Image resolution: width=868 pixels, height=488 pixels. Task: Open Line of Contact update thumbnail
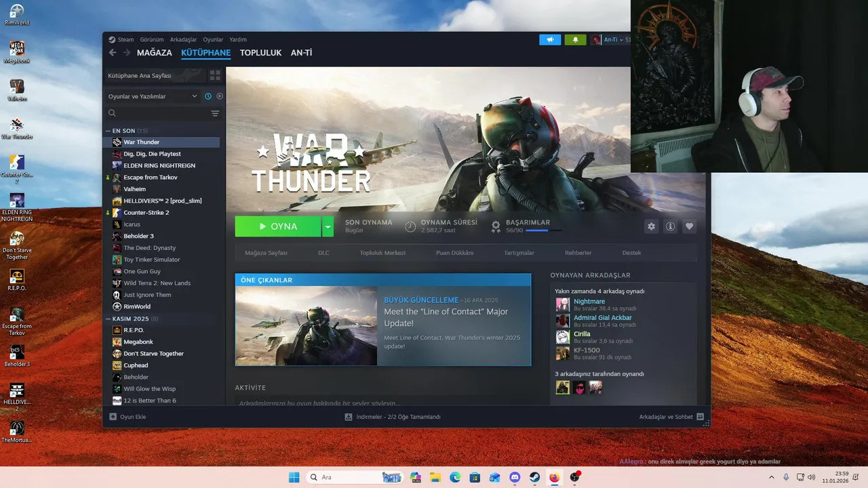coord(306,326)
